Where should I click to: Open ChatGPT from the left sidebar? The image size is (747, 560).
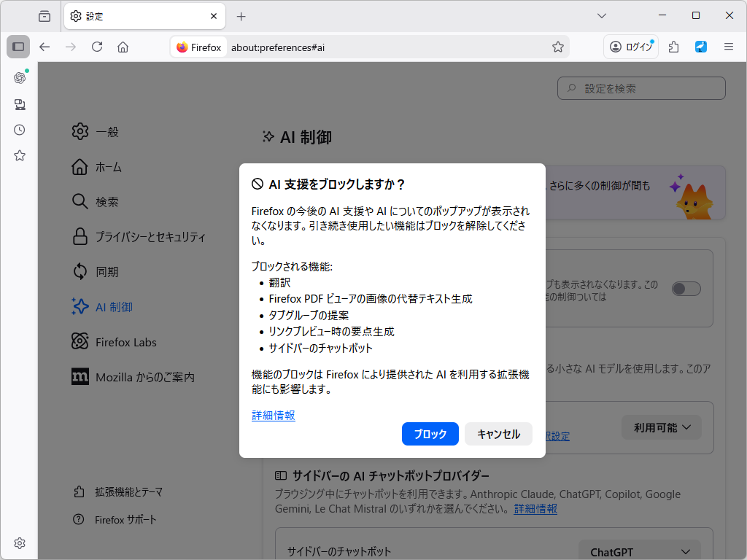click(19, 77)
